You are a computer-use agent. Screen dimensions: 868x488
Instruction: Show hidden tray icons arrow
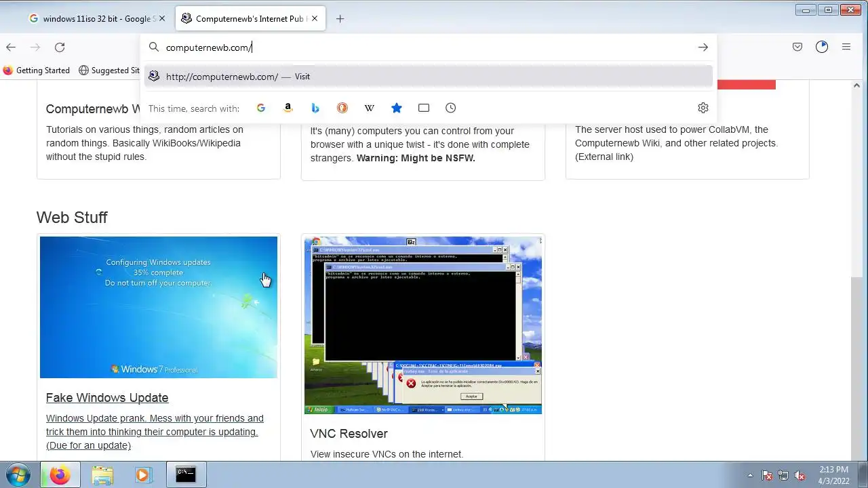click(x=750, y=475)
